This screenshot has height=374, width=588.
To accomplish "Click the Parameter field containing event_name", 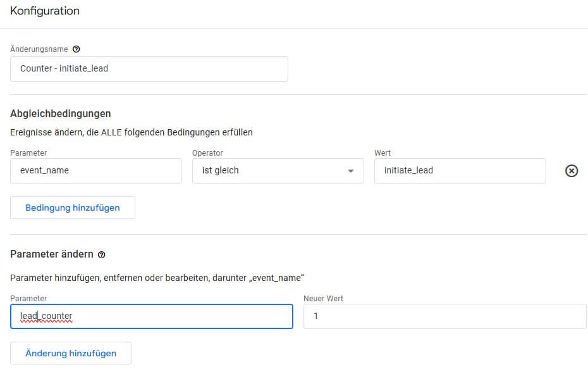I will (x=96, y=171).
